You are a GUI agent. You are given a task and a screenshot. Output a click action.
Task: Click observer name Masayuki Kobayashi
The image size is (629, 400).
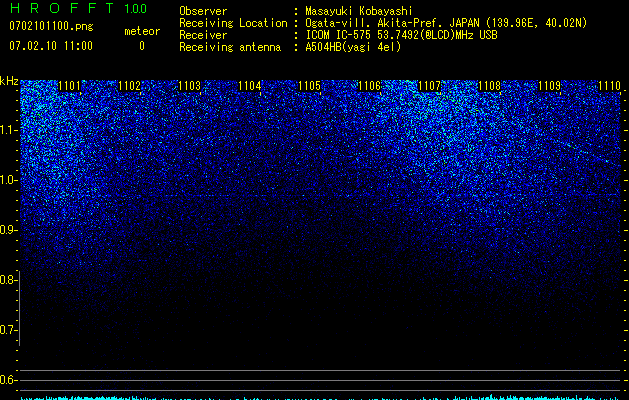359,11
